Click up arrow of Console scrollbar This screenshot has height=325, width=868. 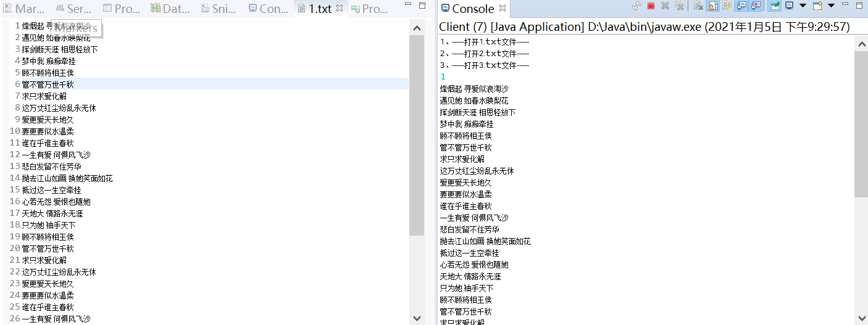pyautogui.click(x=861, y=44)
